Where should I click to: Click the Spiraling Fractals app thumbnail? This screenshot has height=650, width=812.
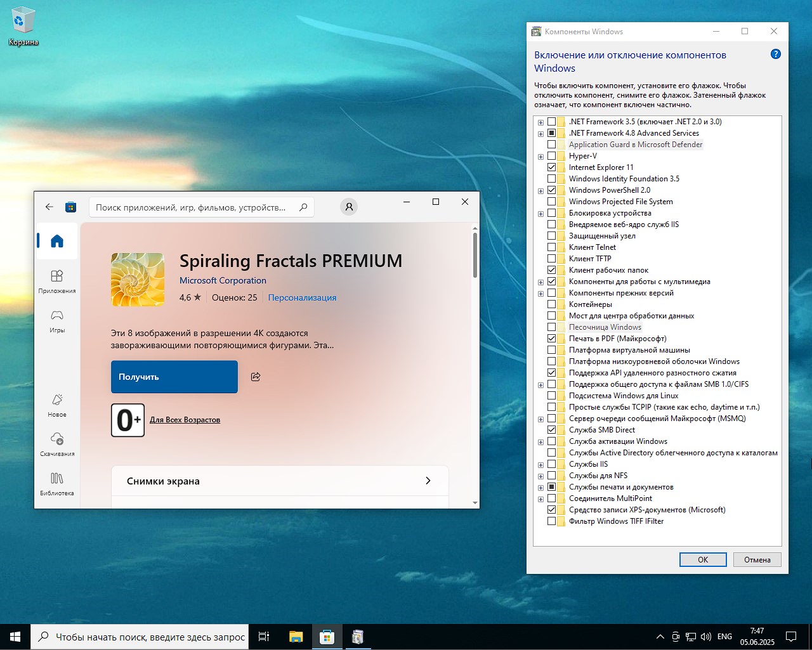tap(138, 280)
